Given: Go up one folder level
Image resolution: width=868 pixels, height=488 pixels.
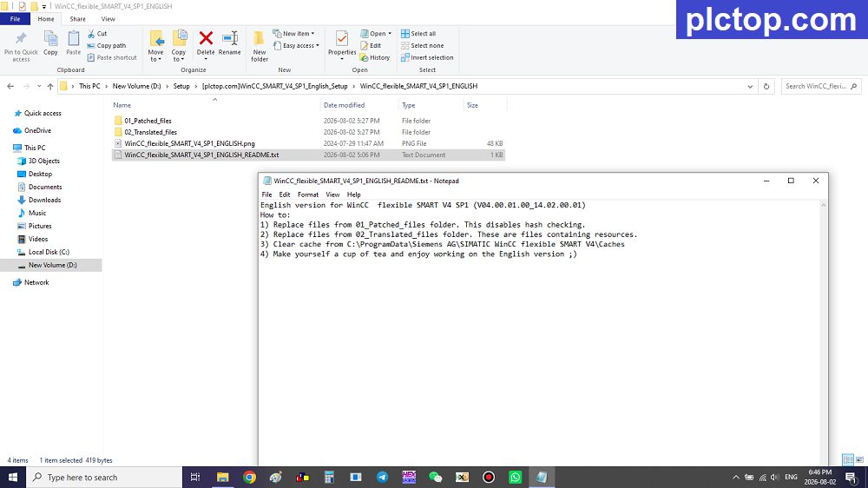Looking at the screenshot, I should click(50, 87).
